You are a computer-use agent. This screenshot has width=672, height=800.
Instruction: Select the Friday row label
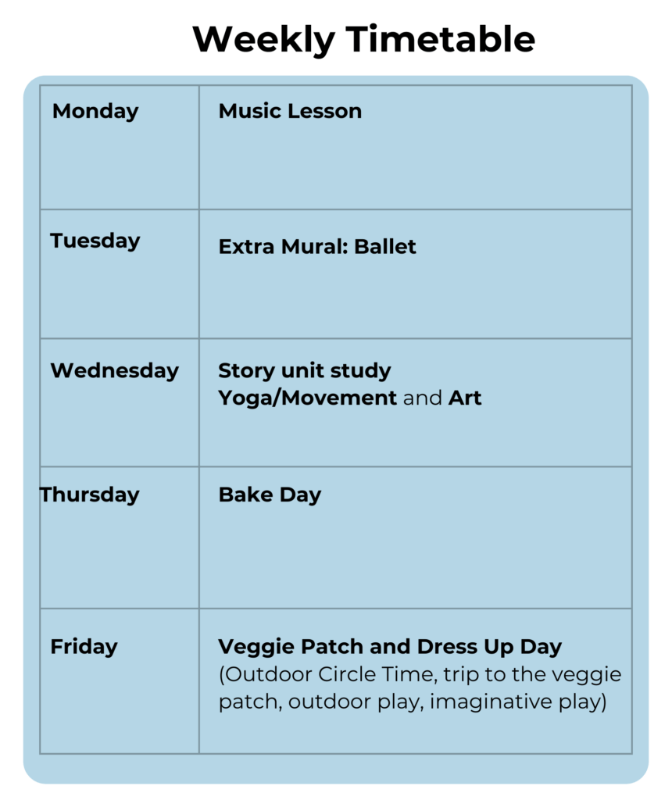pos(84,647)
